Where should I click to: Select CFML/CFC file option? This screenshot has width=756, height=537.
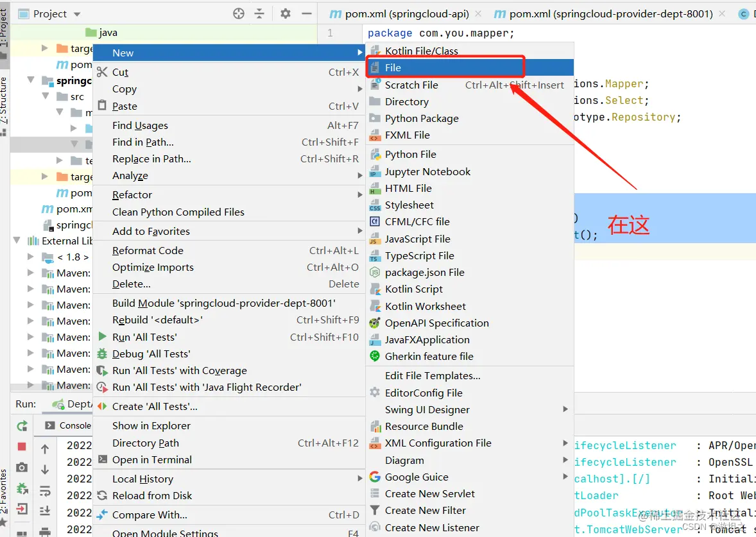click(x=470, y=222)
